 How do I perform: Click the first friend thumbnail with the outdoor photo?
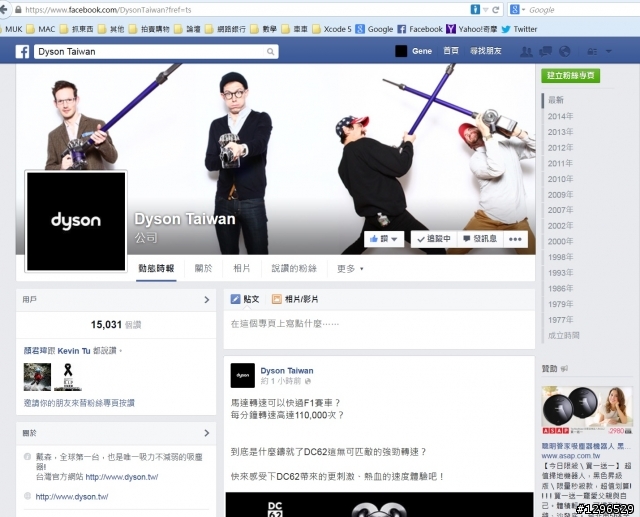(x=37, y=377)
